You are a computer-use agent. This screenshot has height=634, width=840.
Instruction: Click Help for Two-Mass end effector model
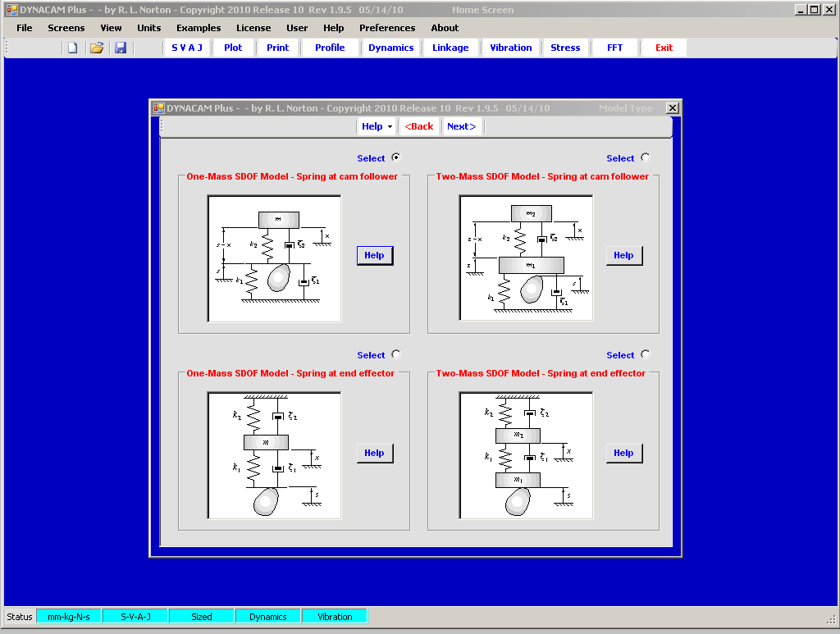tap(623, 453)
